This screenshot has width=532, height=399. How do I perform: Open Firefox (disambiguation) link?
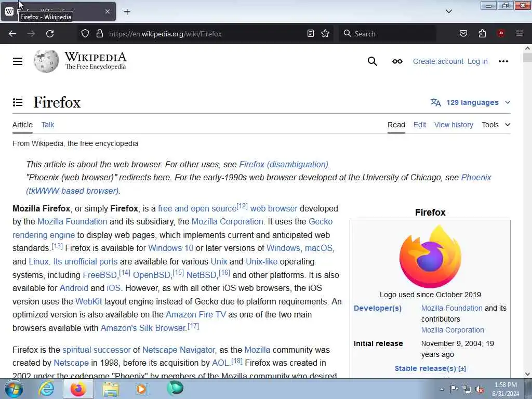click(x=284, y=165)
